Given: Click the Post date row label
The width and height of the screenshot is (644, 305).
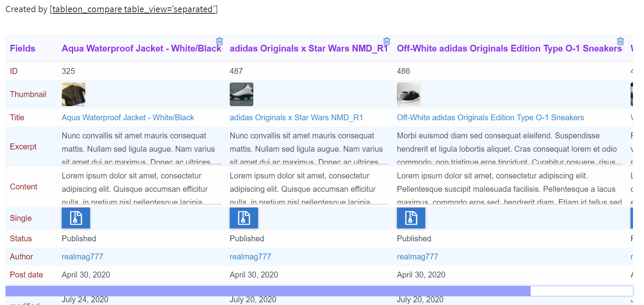Looking at the screenshot, I should pos(26,275).
